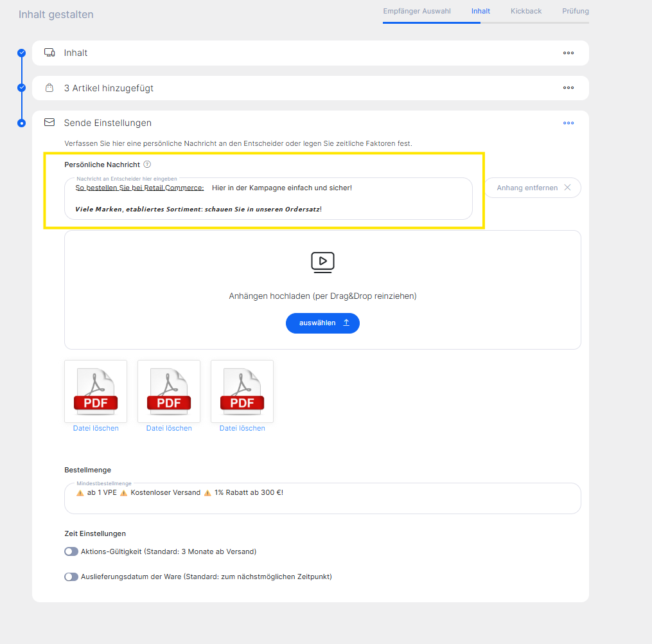652x644 pixels.
Task: Enable the Aktions-Gültigkeit toggle
Action: 71,551
